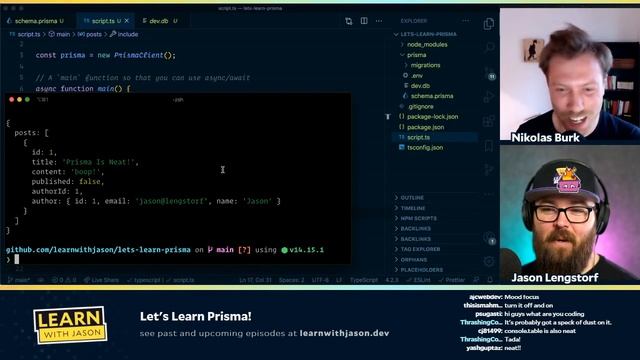This screenshot has height=360, width=640.
Task: Click the LF end-of-line selector
Action: click(x=339, y=280)
